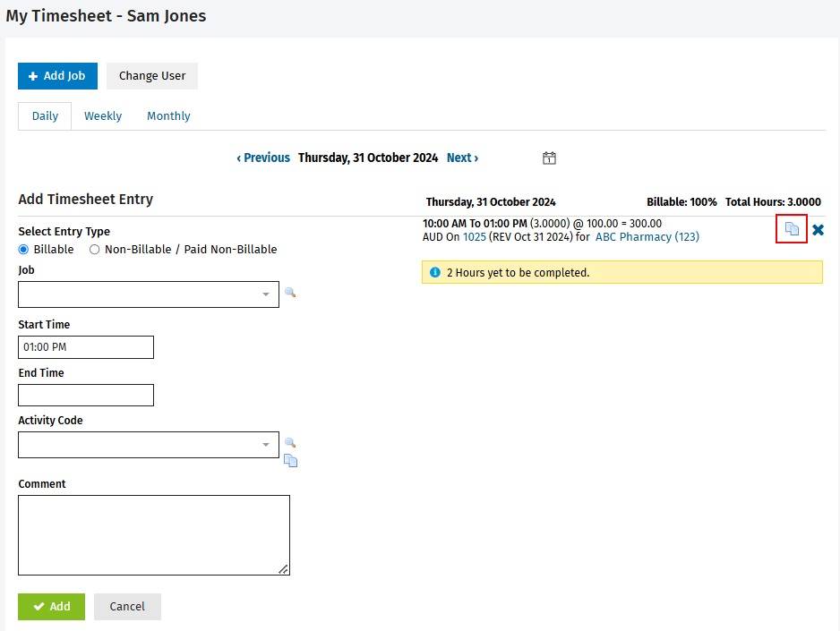The image size is (840, 631).
Task: Switch to the Weekly tab
Action: pos(103,116)
